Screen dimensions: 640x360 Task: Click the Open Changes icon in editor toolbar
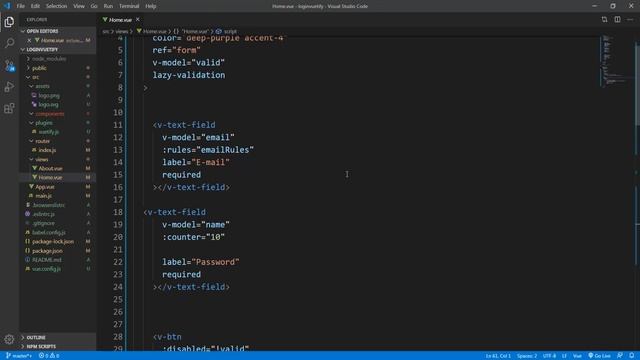click(604, 20)
